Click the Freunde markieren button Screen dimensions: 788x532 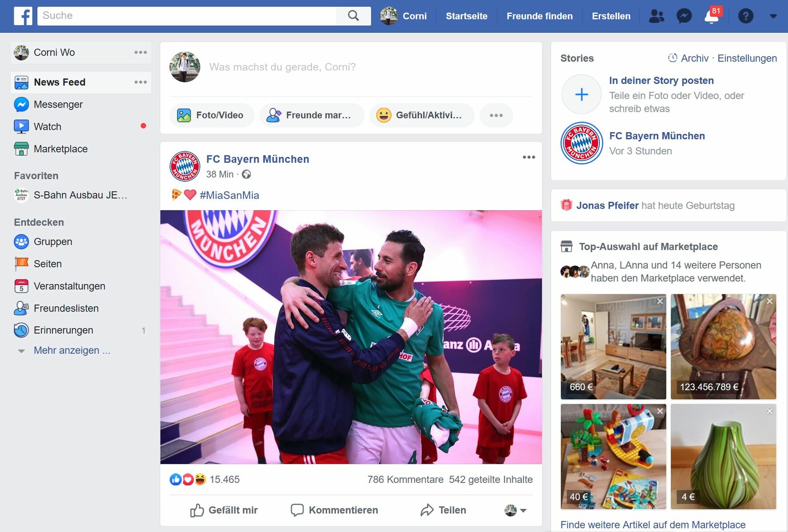[311, 115]
